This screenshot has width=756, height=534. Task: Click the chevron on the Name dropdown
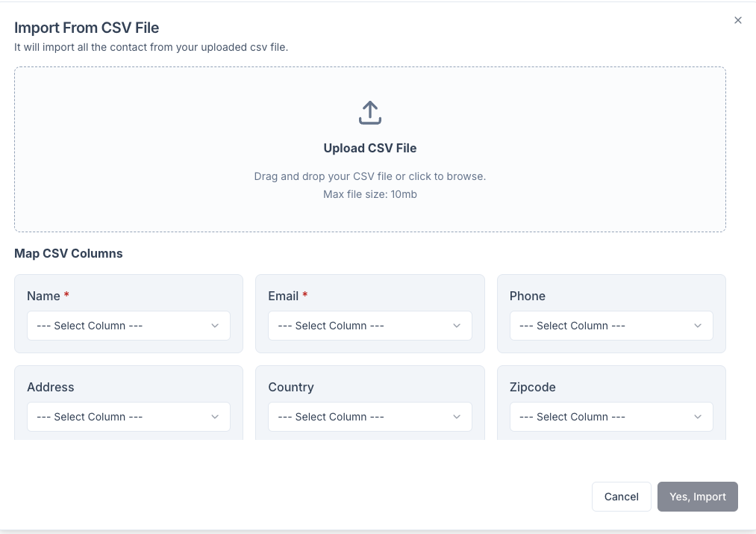tap(215, 326)
